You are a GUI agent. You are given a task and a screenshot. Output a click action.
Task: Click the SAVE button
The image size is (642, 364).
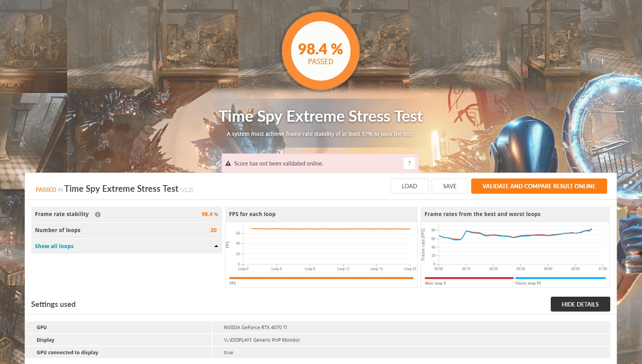point(450,186)
